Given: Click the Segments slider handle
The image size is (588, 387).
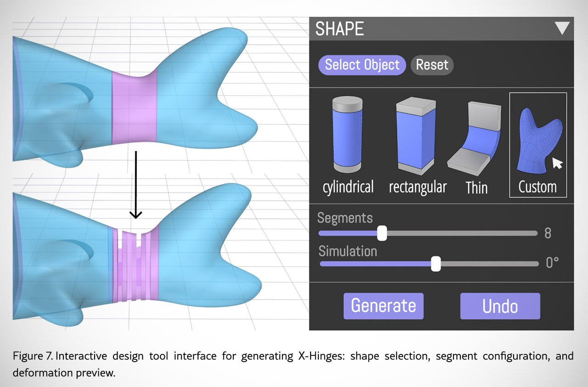Looking at the screenshot, I should [x=382, y=233].
